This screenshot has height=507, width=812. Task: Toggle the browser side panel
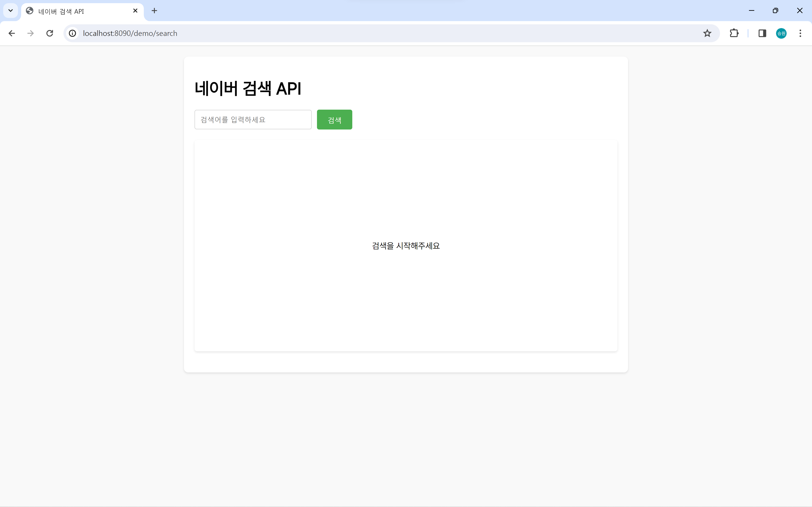[x=762, y=33]
